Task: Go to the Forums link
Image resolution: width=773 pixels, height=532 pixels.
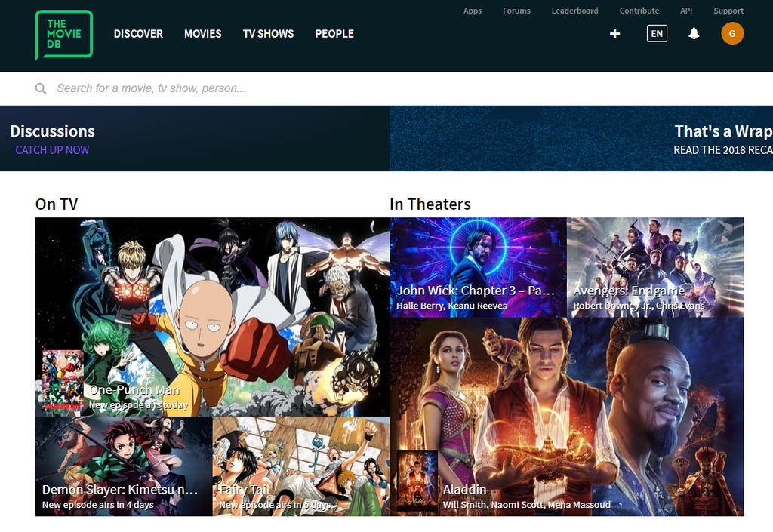Action: pyautogui.click(x=516, y=11)
